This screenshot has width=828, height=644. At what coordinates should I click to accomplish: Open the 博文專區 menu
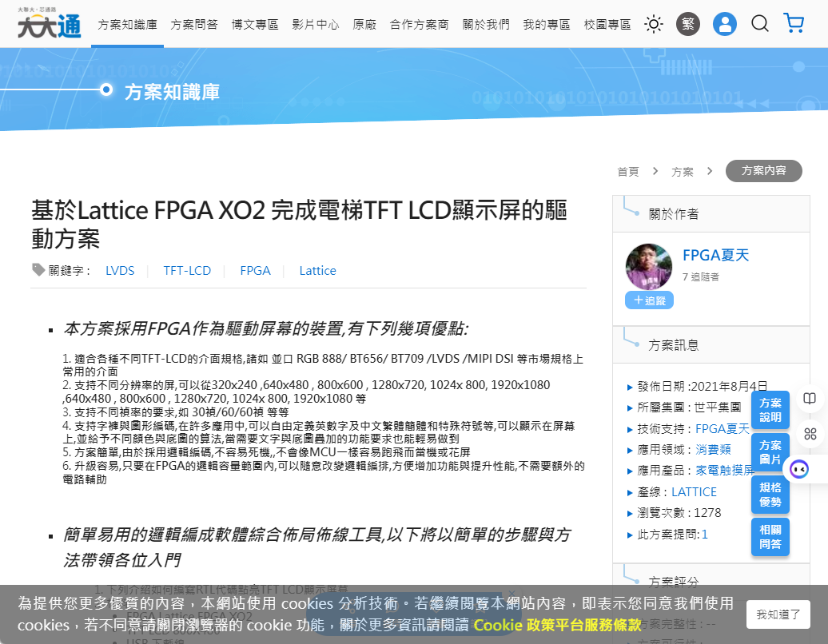[254, 25]
